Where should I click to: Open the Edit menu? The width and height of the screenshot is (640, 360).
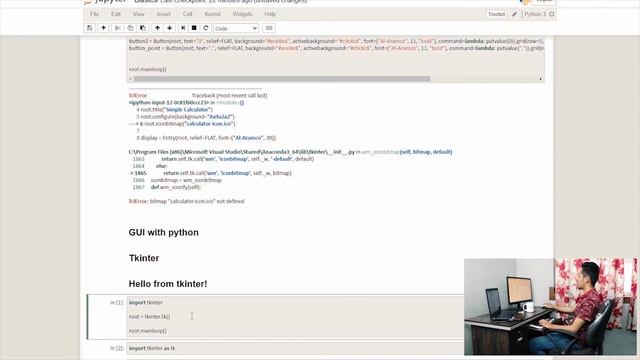click(x=116, y=14)
